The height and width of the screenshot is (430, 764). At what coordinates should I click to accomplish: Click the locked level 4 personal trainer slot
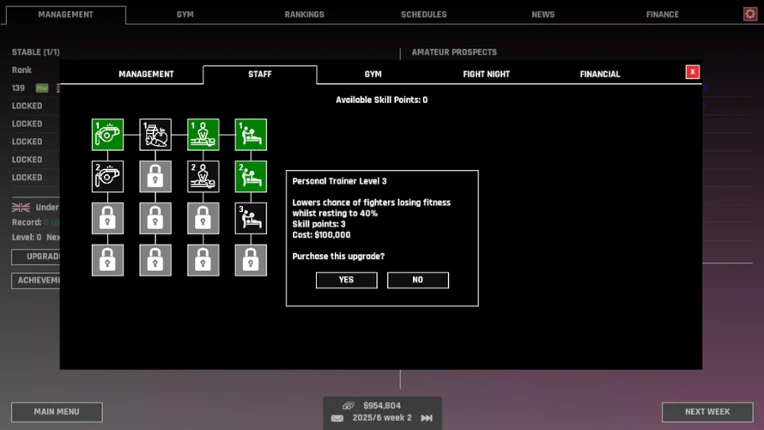(251, 260)
